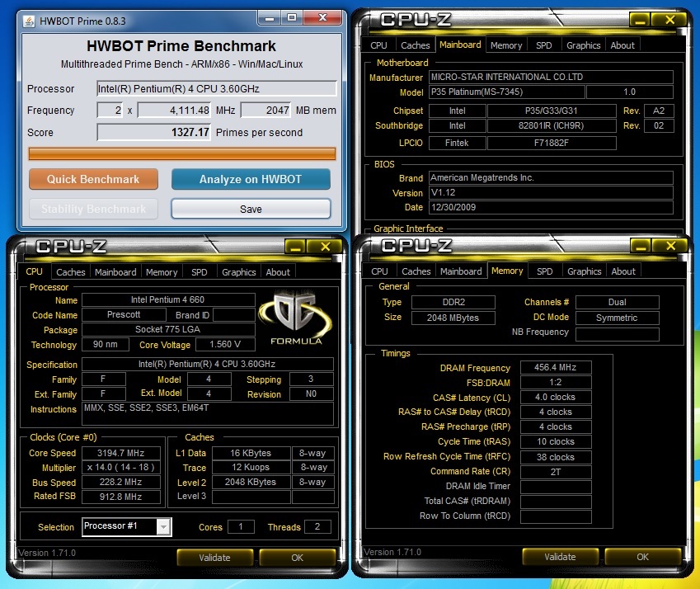The image size is (700, 589).
Task: Click the OC Formula logo in CPU-Z CPU window
Action: pyautogui.click(x=295, y=318)
